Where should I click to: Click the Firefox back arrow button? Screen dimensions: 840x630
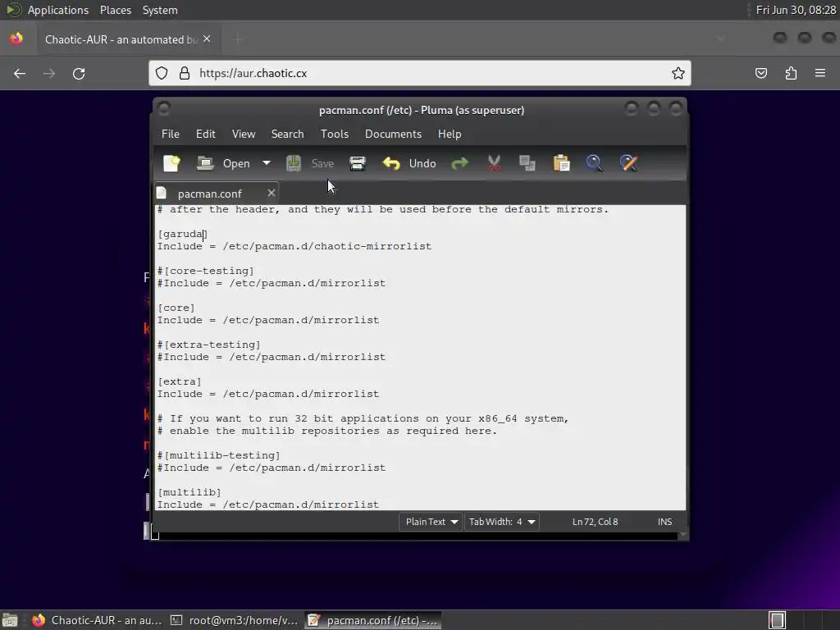coord(20,73)
